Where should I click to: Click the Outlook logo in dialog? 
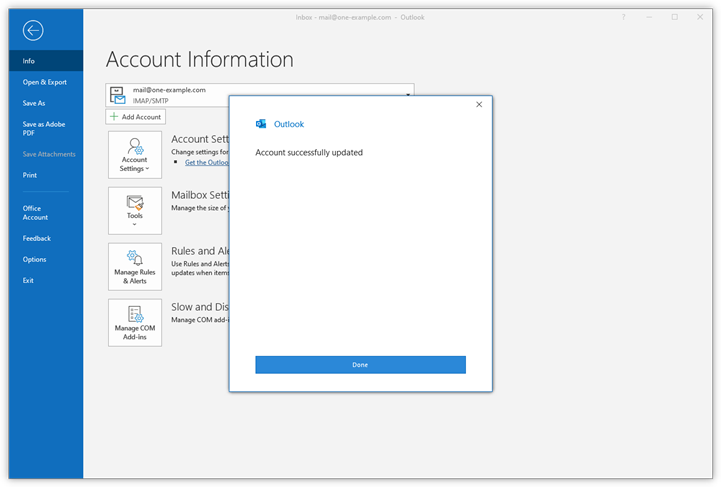(261, 124)
